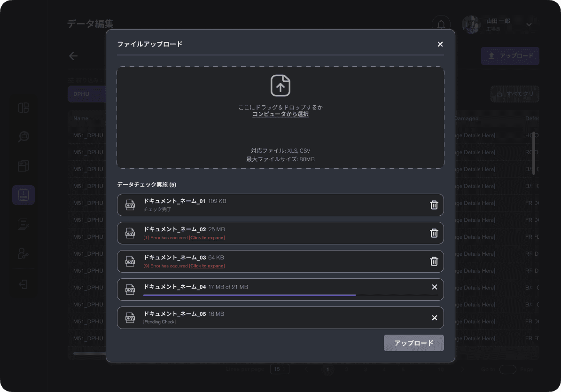The width and height of the screenshot is (561, 392).
Task: Click the コンピュータから選択 link
Action: coord(280,114)
